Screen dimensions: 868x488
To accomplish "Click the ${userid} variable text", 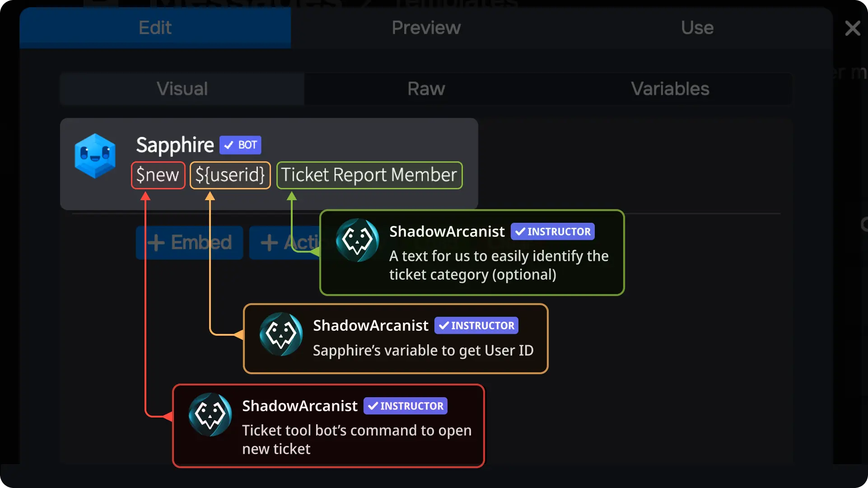I will [x=230, y=175].
